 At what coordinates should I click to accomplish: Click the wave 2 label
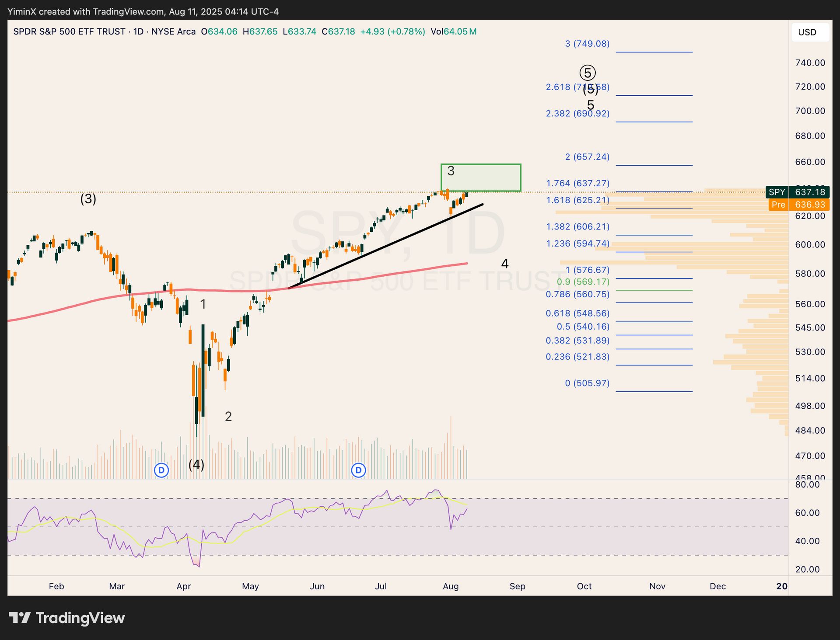point(228,417)
